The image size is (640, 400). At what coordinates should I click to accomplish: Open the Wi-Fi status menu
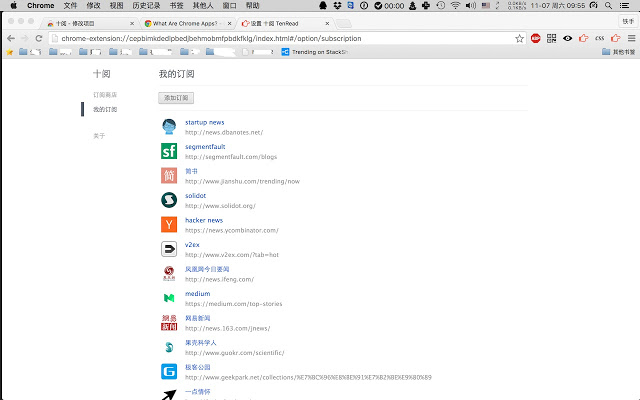(x=455, y=5)
